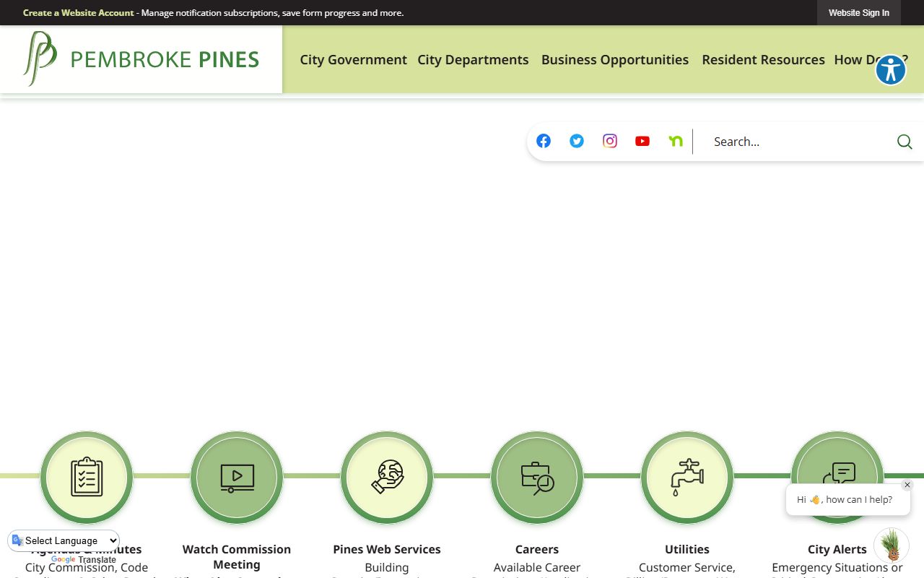The width and height of the screenshot is (924, 578).
Task: Click the Careers briefcase icon
Action: 537,478
